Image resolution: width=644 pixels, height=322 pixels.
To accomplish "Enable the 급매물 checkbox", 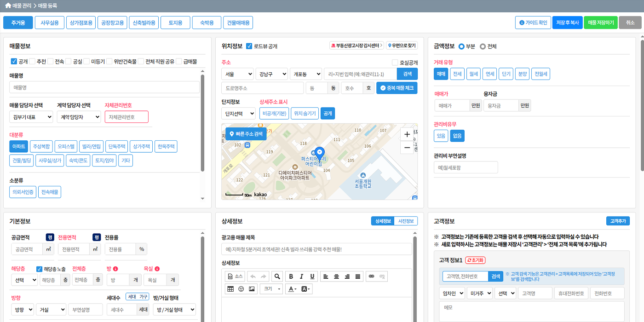I will 179,61.
